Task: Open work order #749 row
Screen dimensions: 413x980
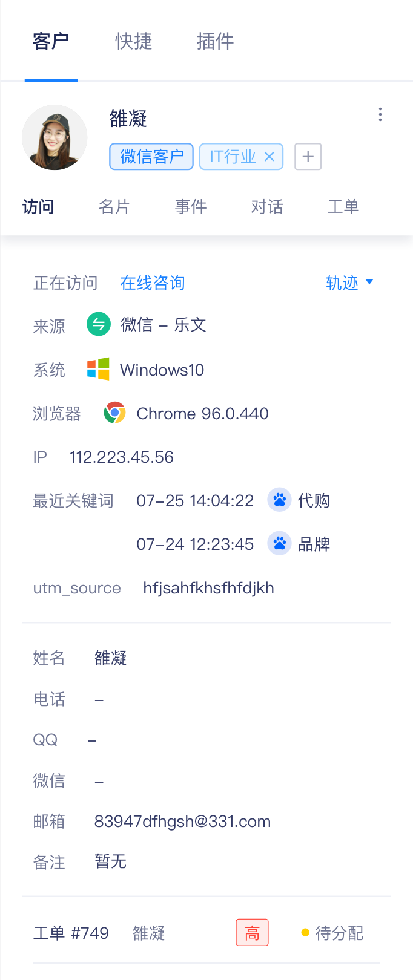Action: pyautogui.click(x=206, y=933)
